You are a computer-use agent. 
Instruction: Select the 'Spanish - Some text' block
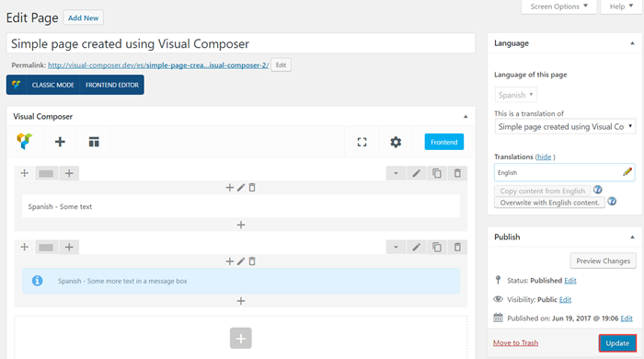241,206
